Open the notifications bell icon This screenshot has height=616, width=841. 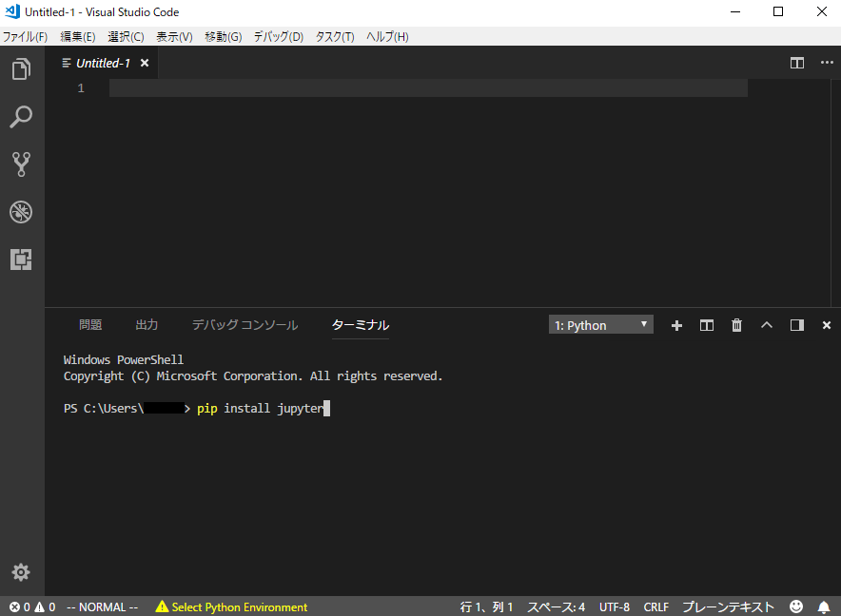coord(824,606)
